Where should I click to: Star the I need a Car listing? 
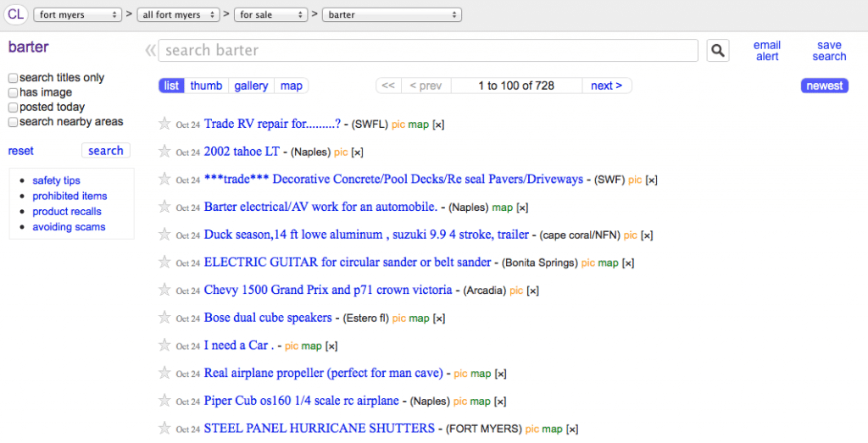[x=164, y=345]
